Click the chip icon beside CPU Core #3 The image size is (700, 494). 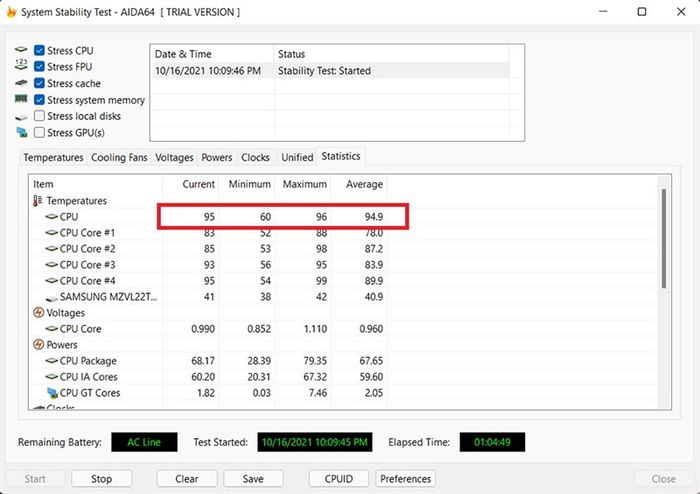52,265
